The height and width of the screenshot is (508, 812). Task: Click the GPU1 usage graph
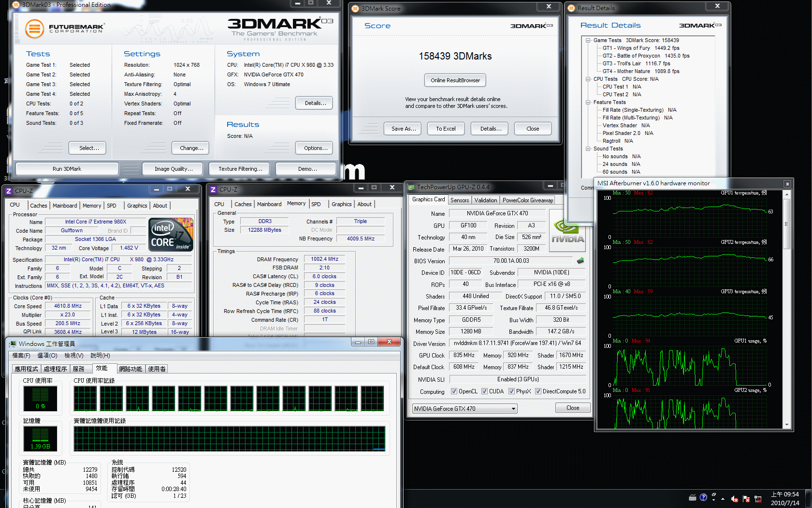(x=690, y=365)
